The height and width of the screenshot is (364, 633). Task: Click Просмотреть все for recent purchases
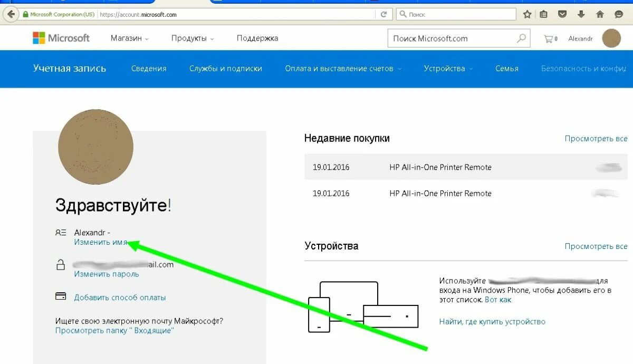pos(596,138)
